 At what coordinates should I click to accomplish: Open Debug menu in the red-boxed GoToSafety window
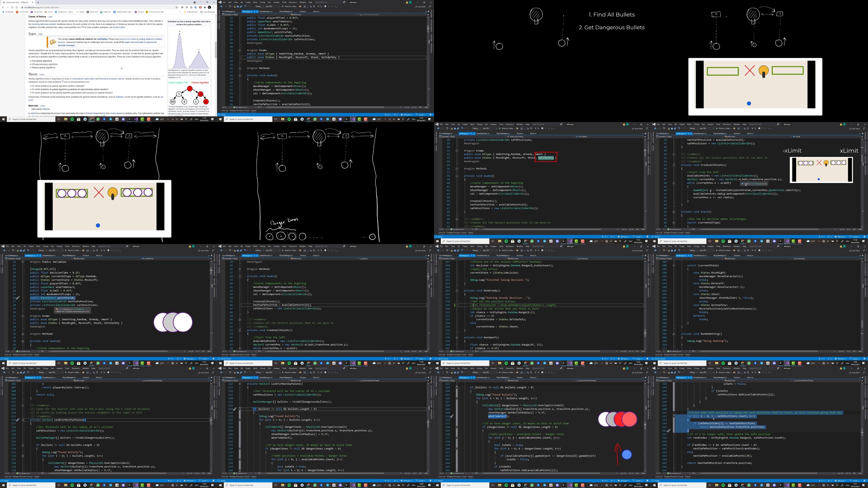coord(480,124)
